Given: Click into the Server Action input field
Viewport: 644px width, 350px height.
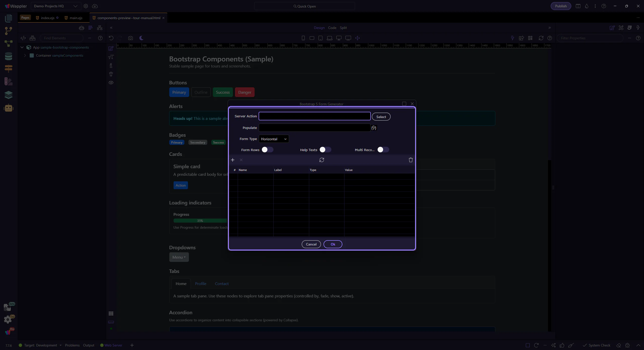Looking at the screenshot, I should coord(314,116).
